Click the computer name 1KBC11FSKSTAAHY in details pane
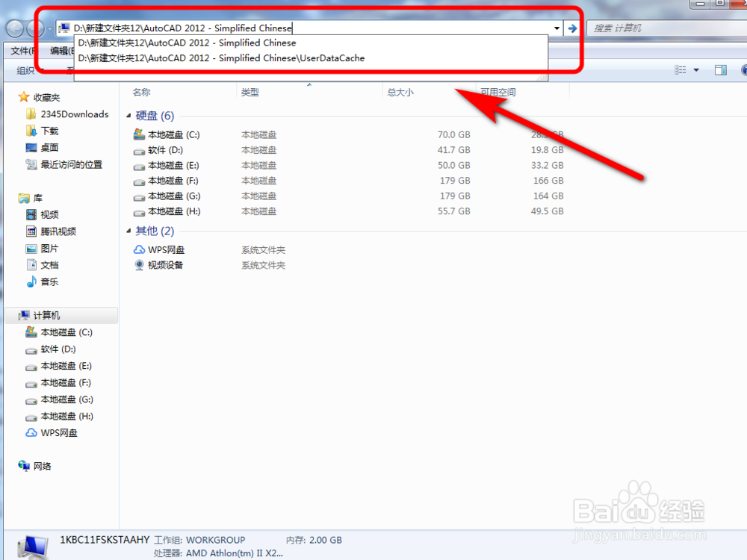 click(x=105, y=540)
